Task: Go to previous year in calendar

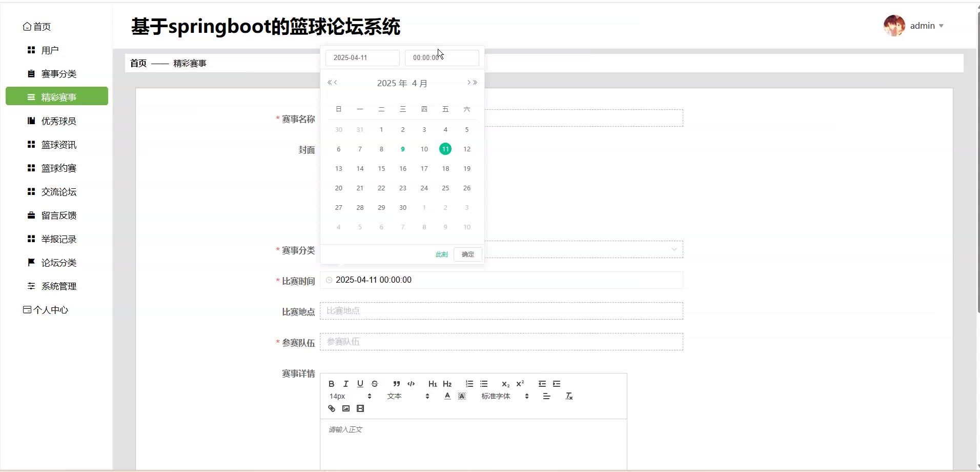Action: tap(330, 83)
